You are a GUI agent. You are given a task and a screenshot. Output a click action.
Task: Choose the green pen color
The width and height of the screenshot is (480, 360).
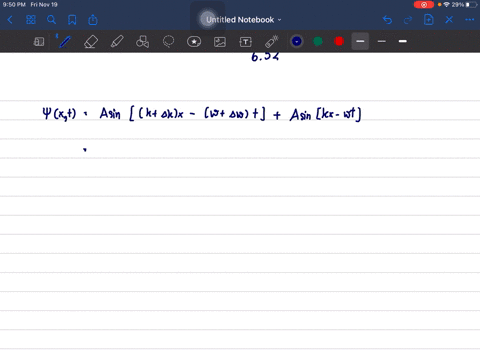click(x=318, y=41)
